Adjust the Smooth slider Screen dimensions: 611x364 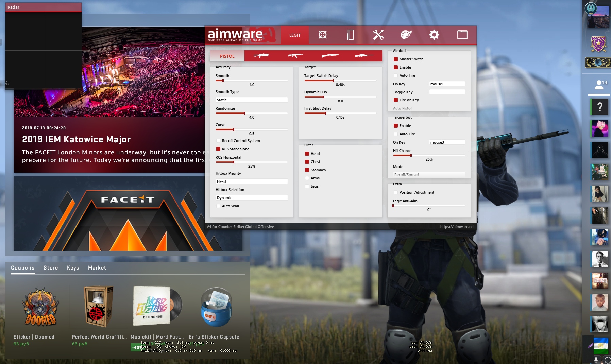point(252,81)
